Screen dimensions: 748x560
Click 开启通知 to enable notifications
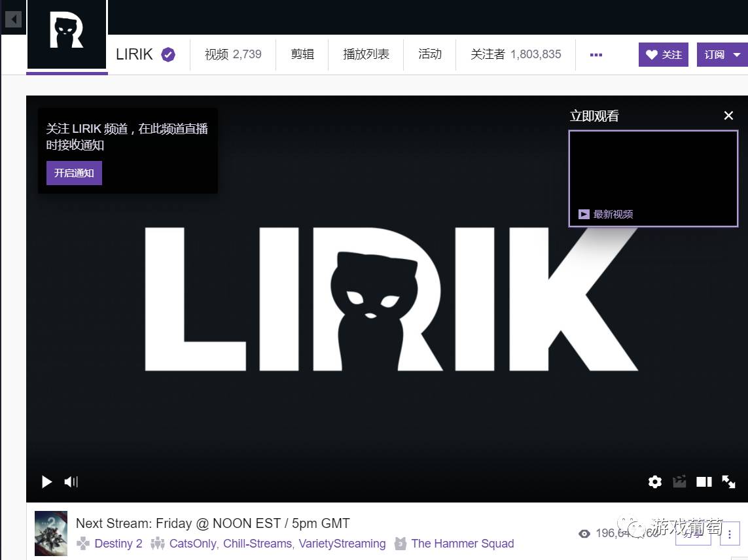pyautogui.click(x=74, y=173)
